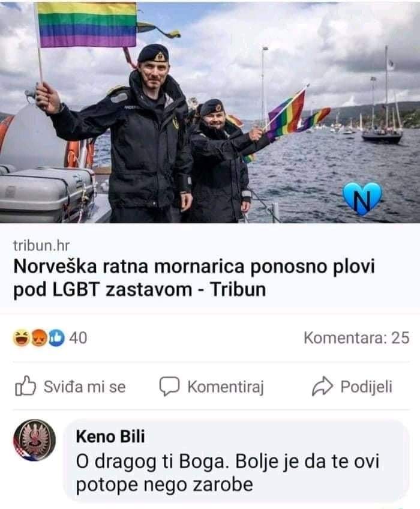Open the angry reaction emoji

coord(39,338)
